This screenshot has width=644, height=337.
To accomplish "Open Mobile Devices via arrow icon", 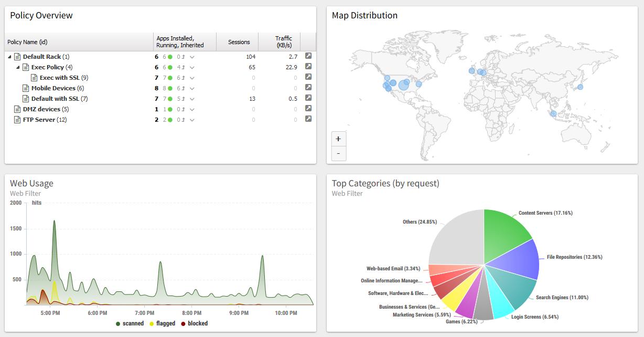I will (308, 87).
